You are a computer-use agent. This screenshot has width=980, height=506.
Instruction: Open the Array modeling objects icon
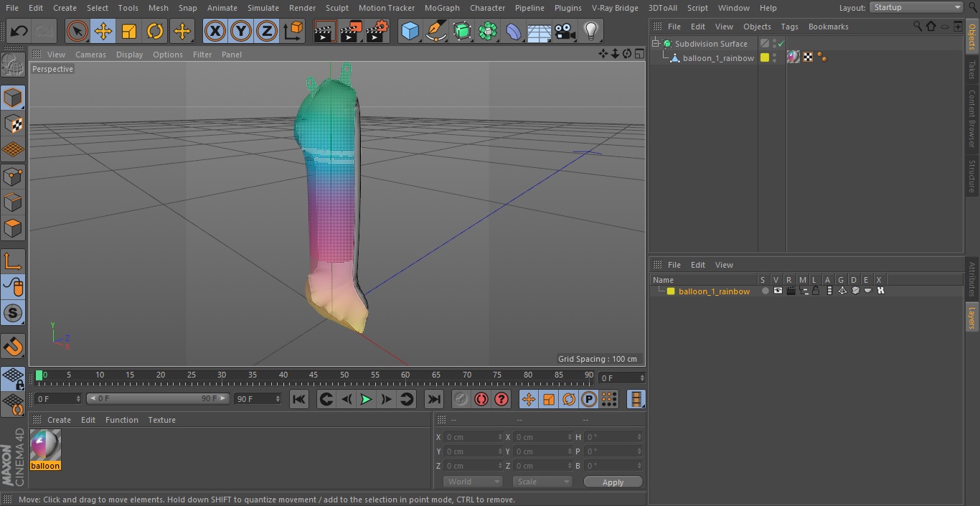[x=488, y=32]
